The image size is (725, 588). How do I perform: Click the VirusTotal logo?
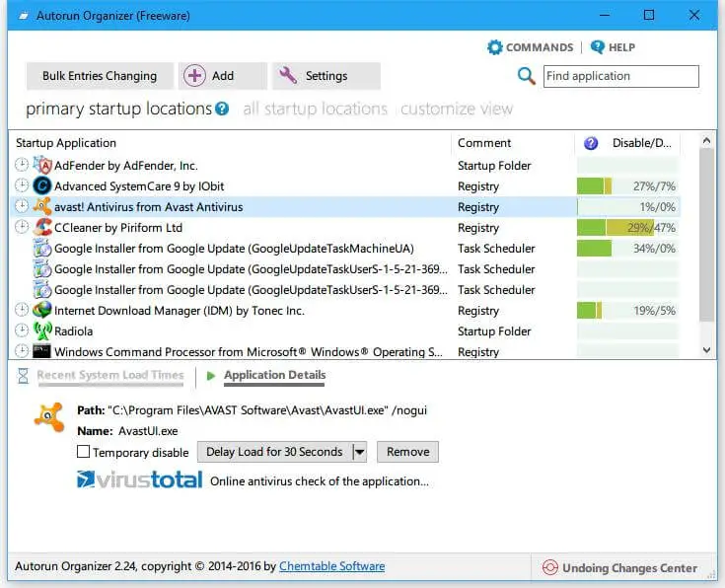tap(139, 479)
